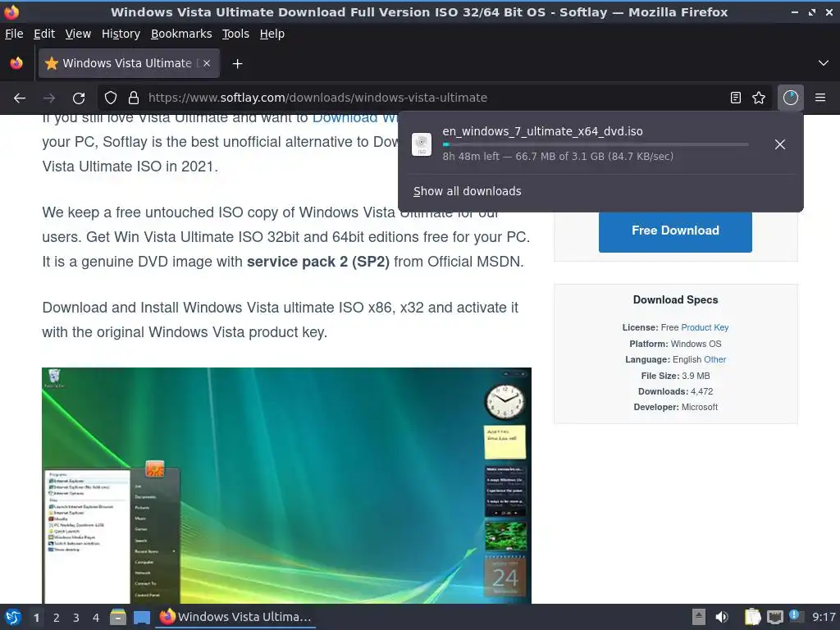Open the Bookmarks menu
840x630 pixels.
point(181,34)
